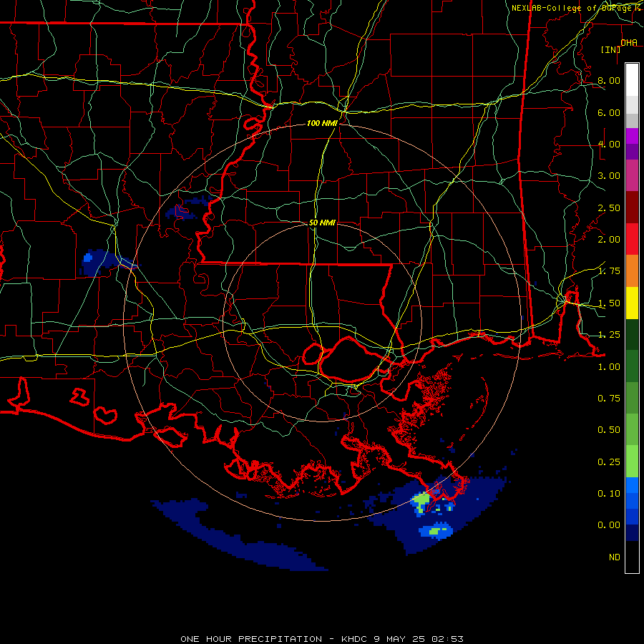Click the bright red 2.00 legend swatch
644x644 pixels.
click(x=632, y=239)
